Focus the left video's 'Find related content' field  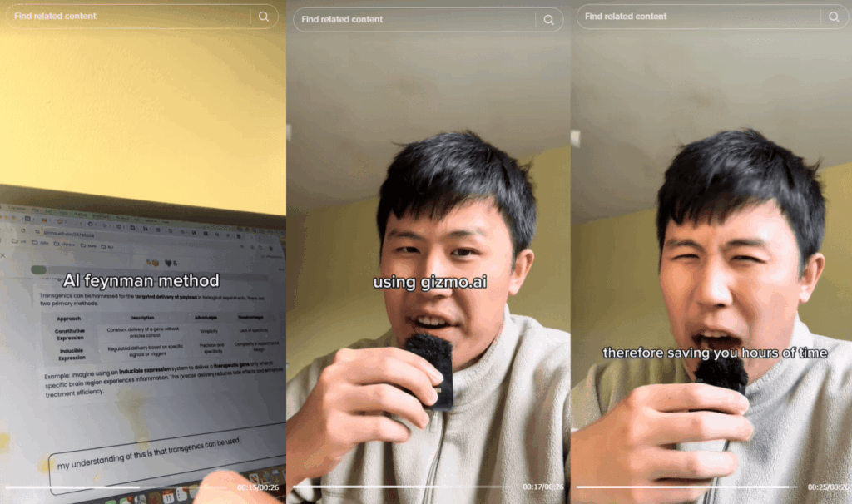pos(125,17)
